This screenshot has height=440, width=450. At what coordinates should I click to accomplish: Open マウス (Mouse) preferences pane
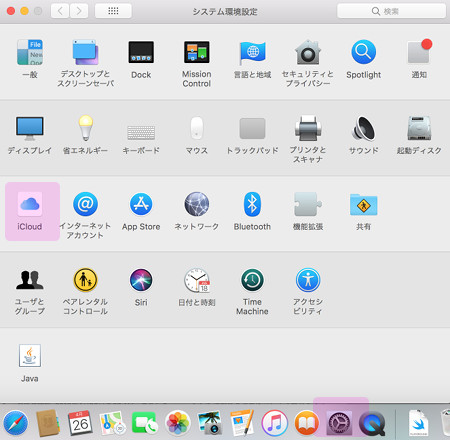click(197, 128)
